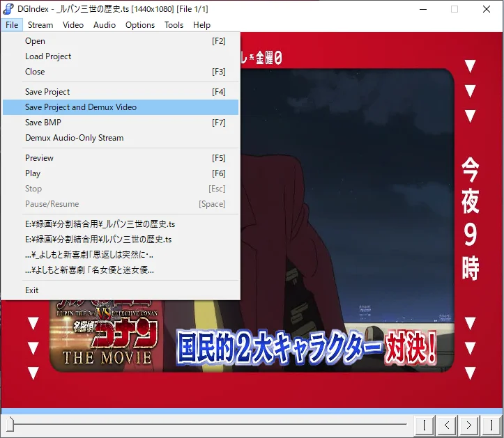Choose Save BMP menu entry
Image resolution: width=504 pixels, height=438 pixels.
(43, 123)
